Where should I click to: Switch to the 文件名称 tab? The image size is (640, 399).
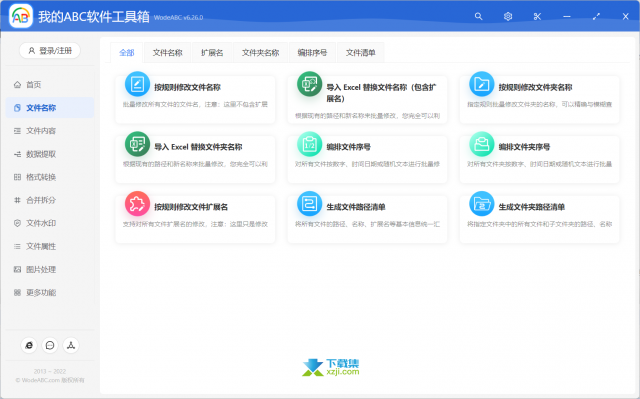tap(167, 53)
